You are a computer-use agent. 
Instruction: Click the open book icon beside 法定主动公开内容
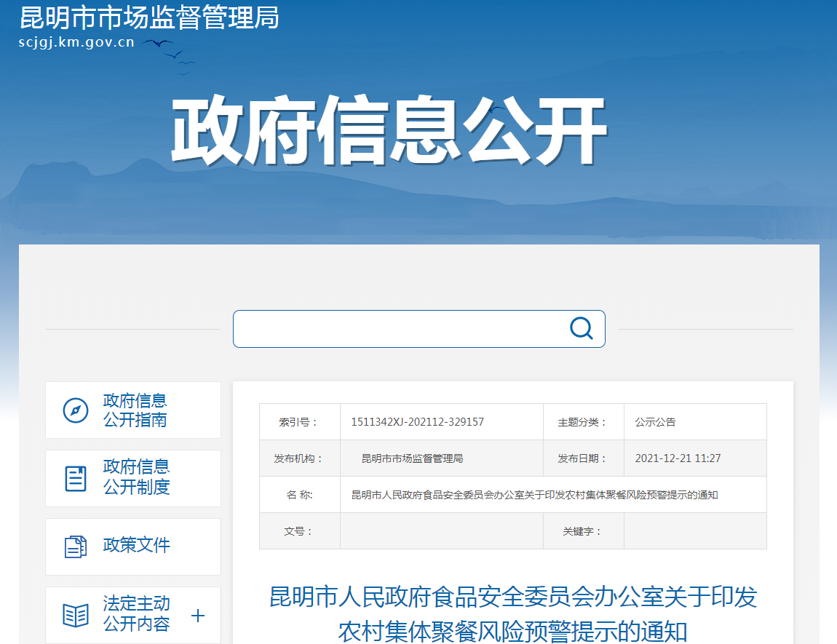(x=76, y=615)
